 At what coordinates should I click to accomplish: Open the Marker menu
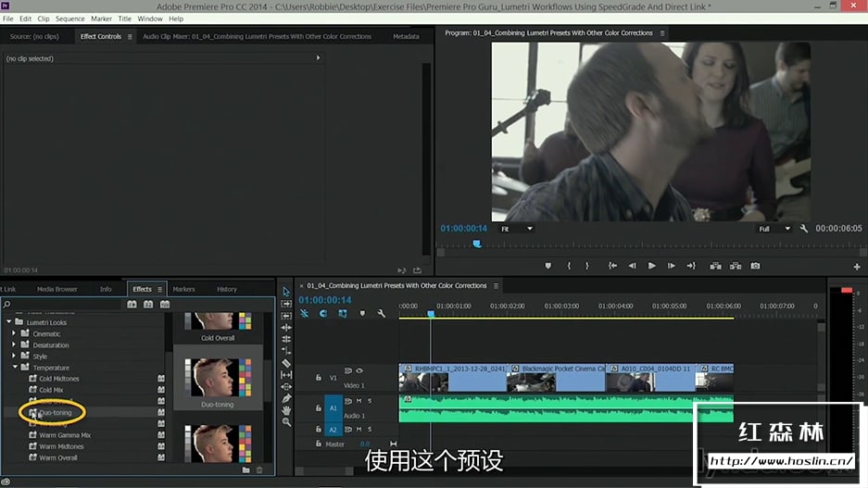pyautogui.click(x=101, y=19)
